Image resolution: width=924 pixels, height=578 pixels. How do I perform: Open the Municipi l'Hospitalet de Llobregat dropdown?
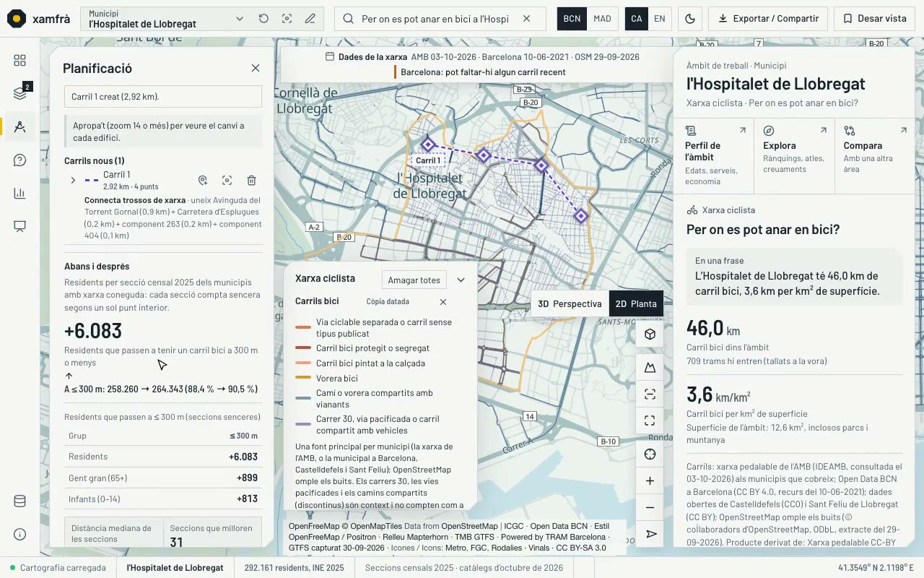coord(165,19)
